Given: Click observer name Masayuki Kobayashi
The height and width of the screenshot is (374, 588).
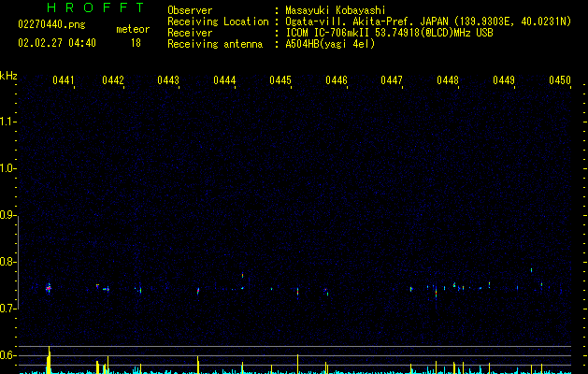Looking at the screenshot, I should 336,10.
